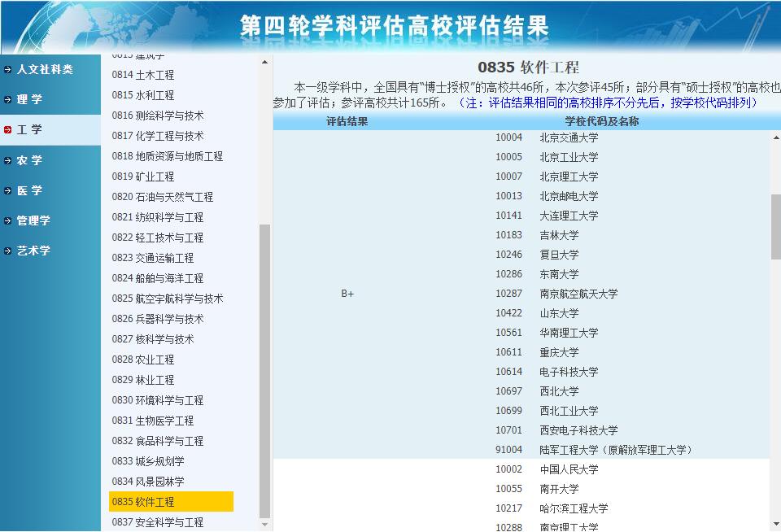The height and width of the screenshot is (532, 781).
Task: Click the arrow icon next to 医学
Action: 7,190
